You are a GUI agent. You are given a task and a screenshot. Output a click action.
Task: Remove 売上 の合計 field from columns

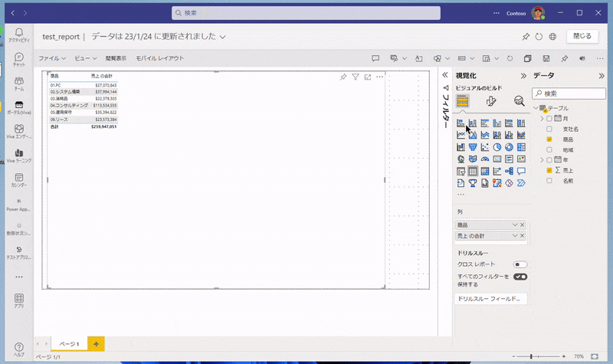tap(523, 236)
